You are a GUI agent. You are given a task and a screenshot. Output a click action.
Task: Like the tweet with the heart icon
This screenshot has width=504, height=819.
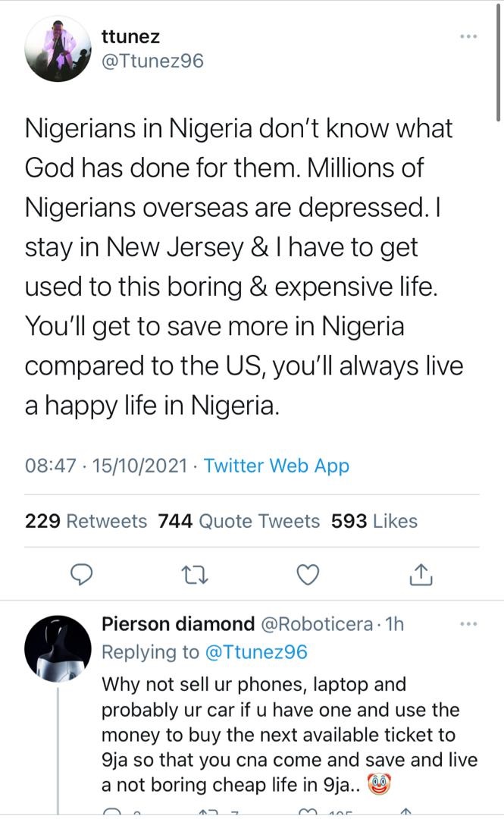307,576
